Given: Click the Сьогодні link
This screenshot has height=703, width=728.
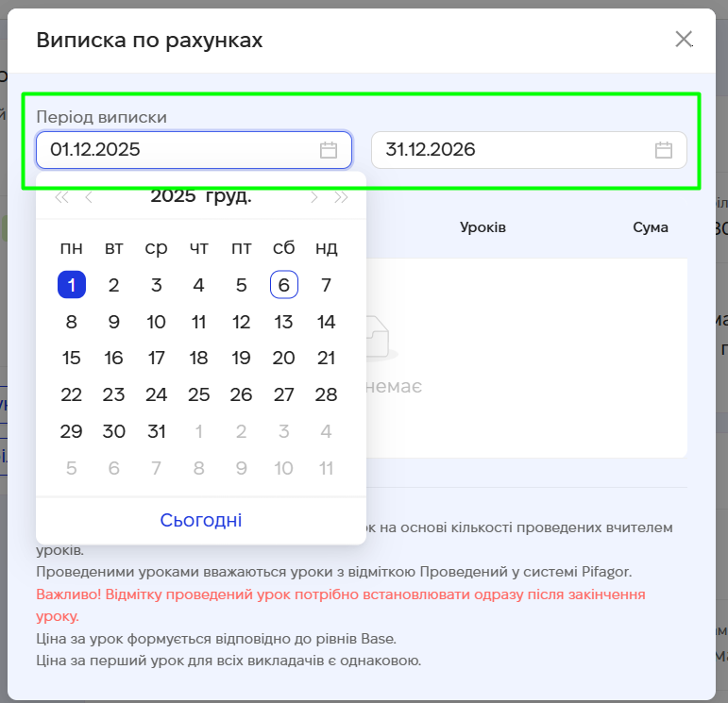Looking at the screenshot, I should (x=201, y=520).
